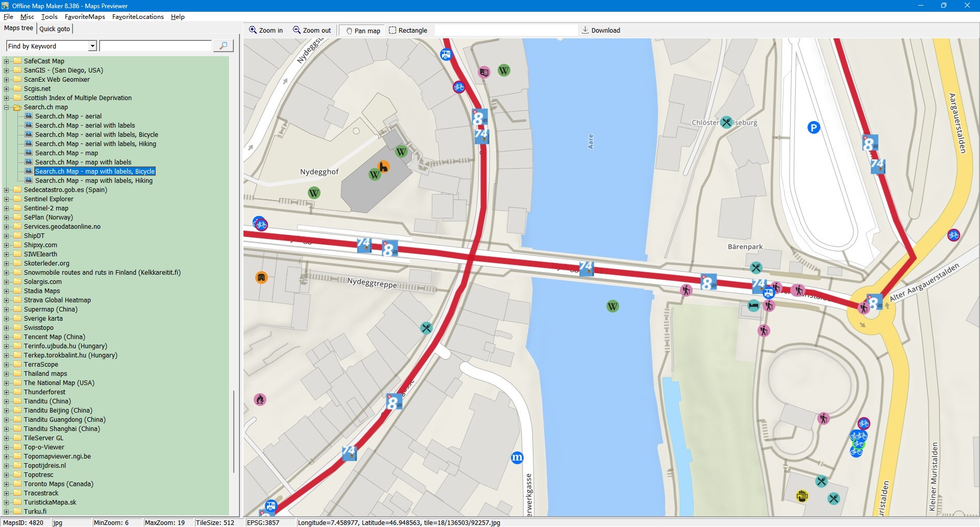Click the orange building marker near Nydeggtreppe
This screenshot has width=980, height=527.
[x=261, y=278]
